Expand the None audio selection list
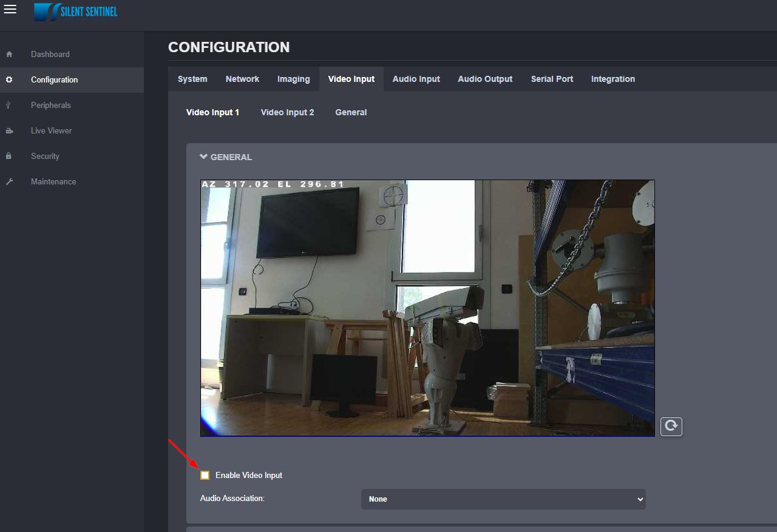The image size is (777, 532). pos(503,499)
